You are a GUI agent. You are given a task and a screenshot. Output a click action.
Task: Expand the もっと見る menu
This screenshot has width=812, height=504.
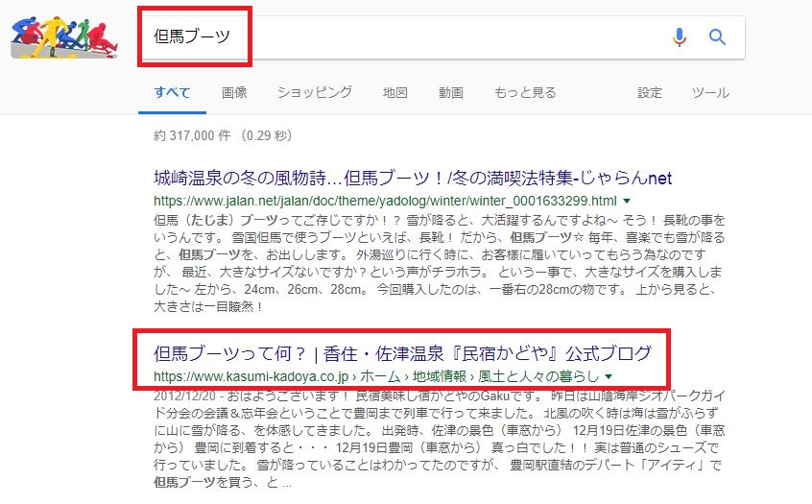525,93
